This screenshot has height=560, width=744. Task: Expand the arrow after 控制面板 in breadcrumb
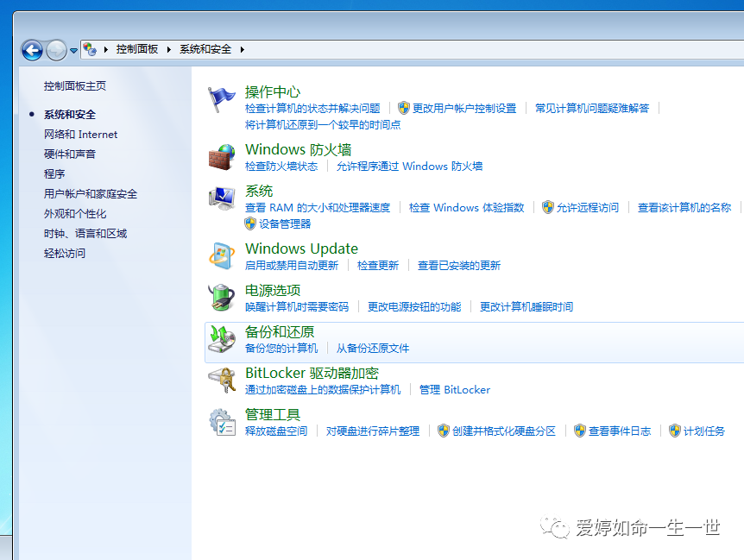click(168, 49)
